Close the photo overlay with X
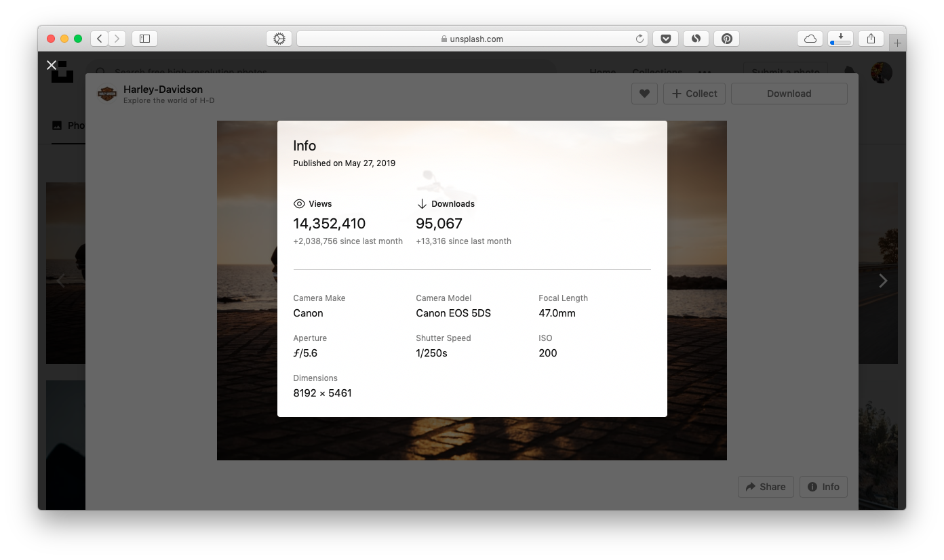 pos(52,65)
